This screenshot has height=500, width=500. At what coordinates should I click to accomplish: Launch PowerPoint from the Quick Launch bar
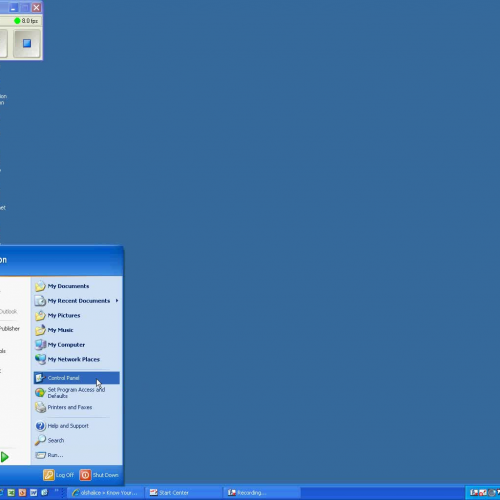[22, 493]
